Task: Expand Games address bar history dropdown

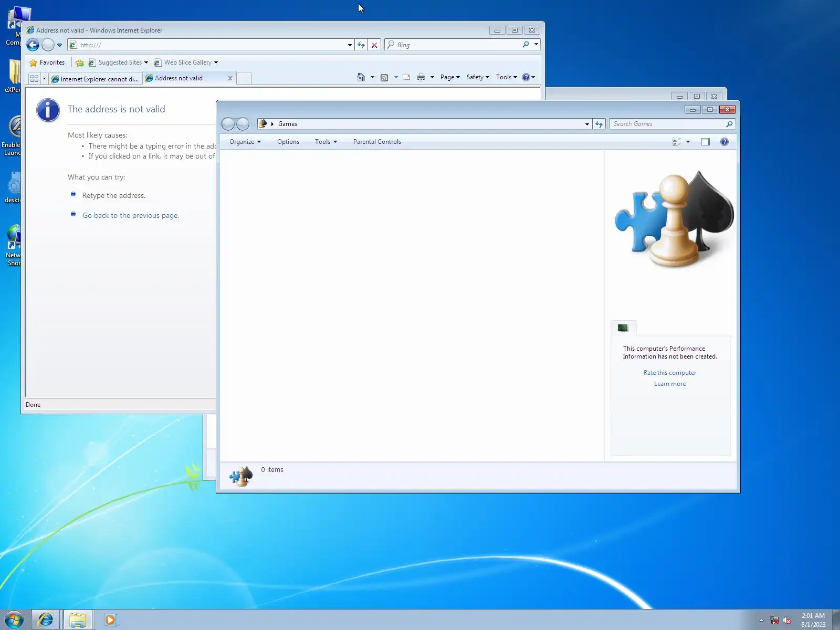Action: click(587, 124)
